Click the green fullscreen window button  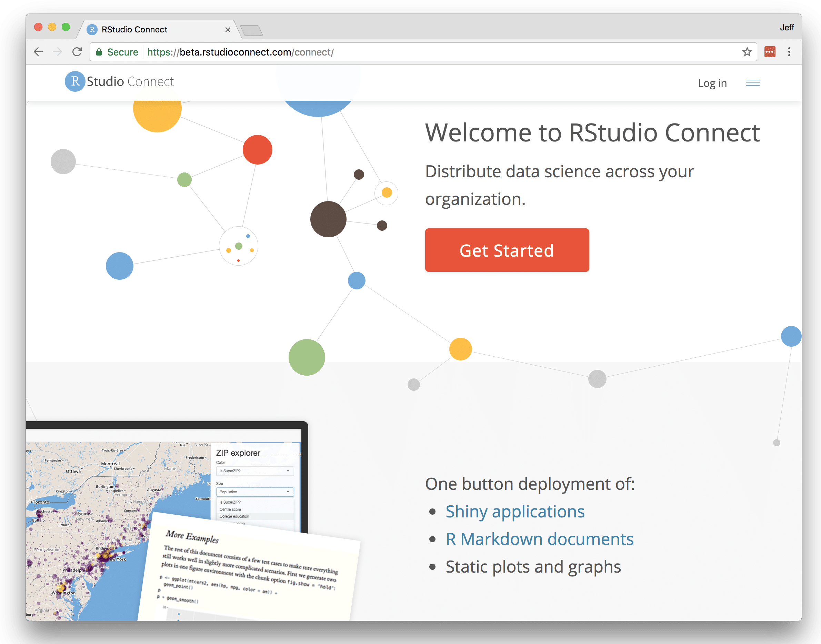coord(66,27)
